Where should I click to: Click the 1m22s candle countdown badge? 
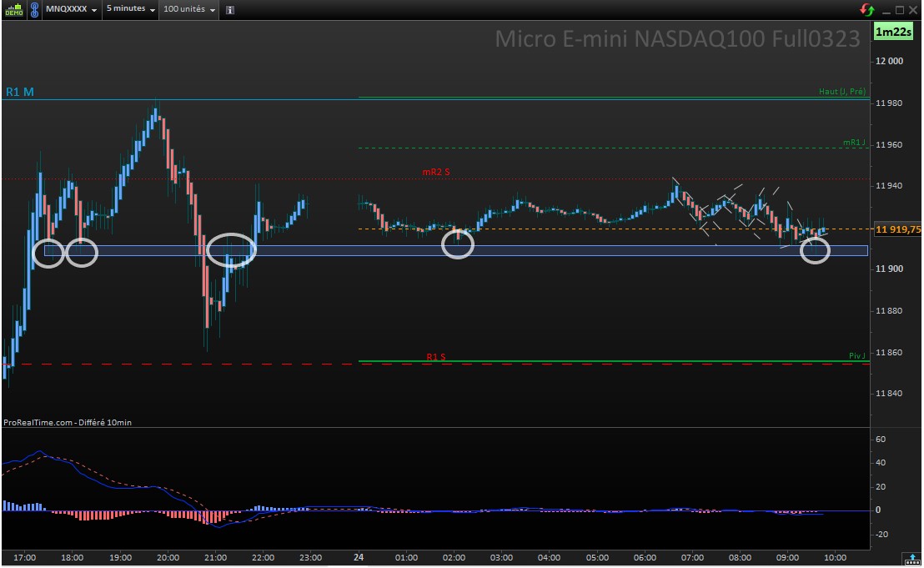[x=893, y=32]
